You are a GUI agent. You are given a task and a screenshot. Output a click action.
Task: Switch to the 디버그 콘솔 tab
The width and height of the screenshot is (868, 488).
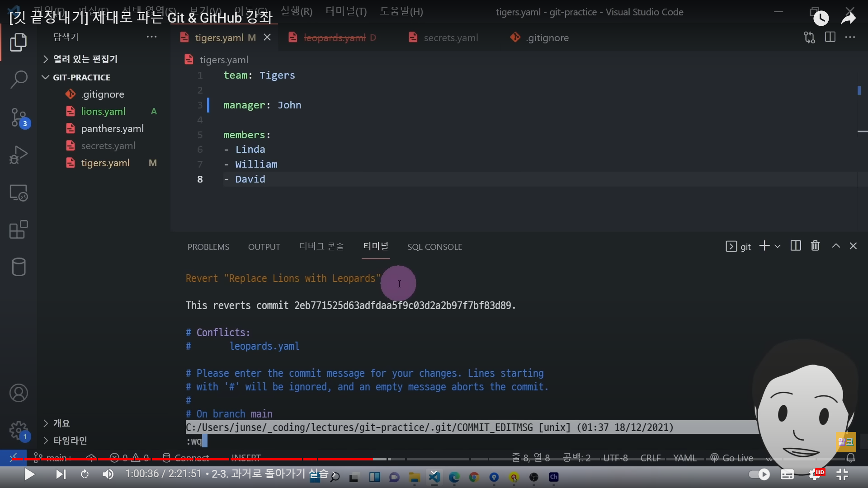pyautogui.click(x=321, y=247)
